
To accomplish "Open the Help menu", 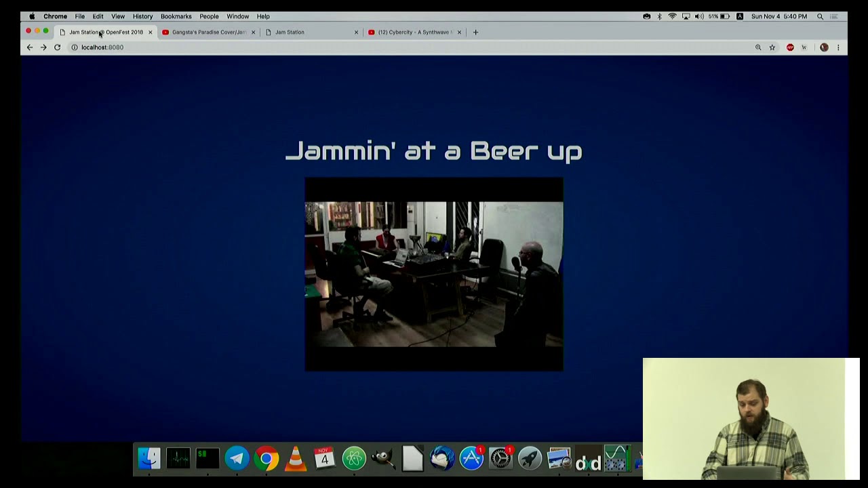I will 263,16.
